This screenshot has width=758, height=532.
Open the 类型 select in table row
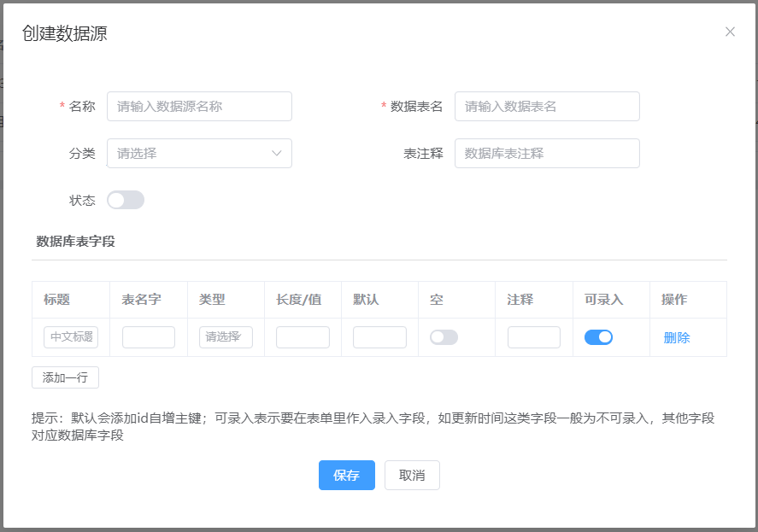226,337
